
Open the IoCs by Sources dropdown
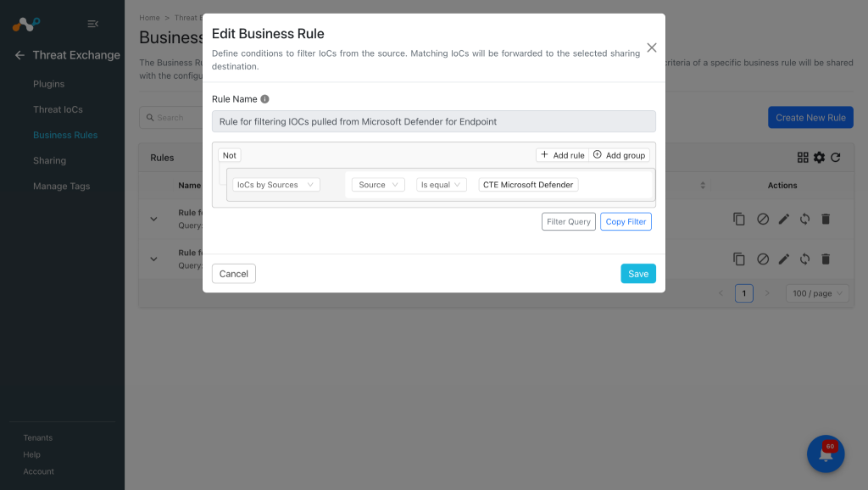275,185
